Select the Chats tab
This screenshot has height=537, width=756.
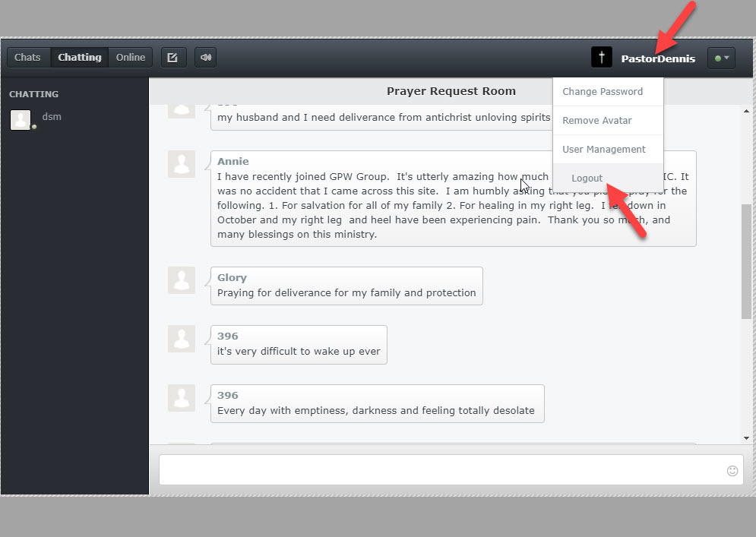tap(27, 57)
